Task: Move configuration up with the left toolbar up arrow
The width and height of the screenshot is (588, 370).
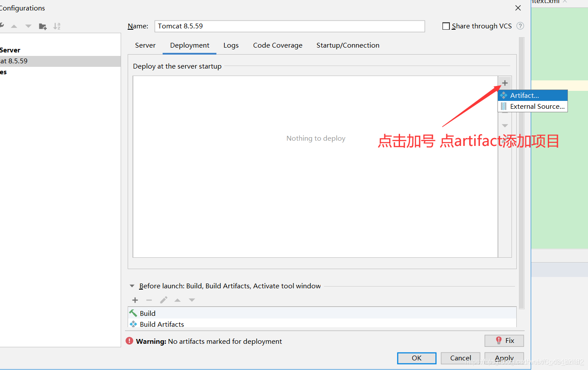Action: [14, 26]
